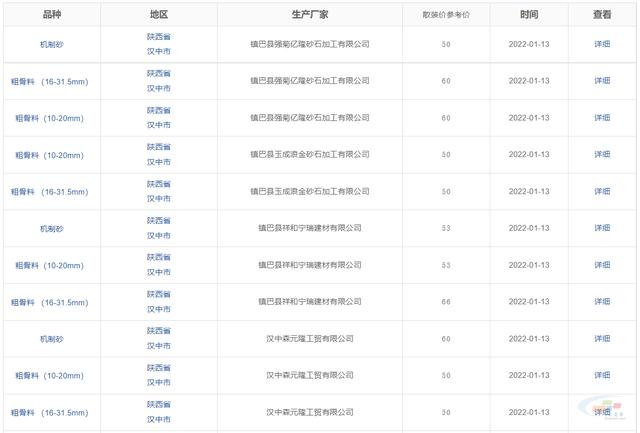
Task: Click 机制砂 link in first row
Action: tap(52, 44)
